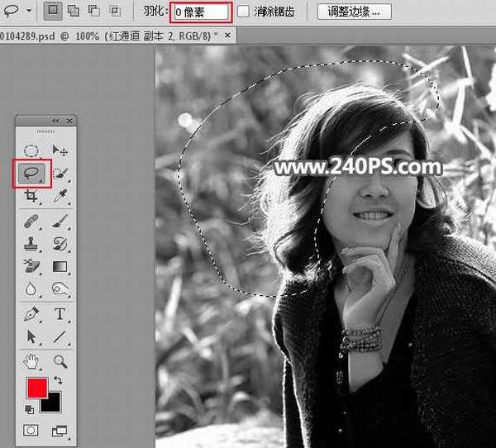Open the red foreground color swatch

(x=36, y=388)
